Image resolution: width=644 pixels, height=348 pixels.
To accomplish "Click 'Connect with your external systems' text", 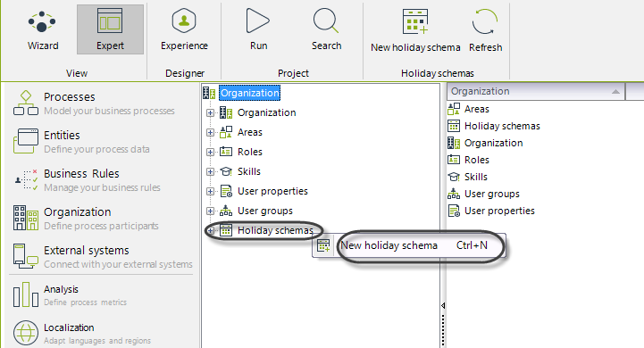I will pos(118,264).
